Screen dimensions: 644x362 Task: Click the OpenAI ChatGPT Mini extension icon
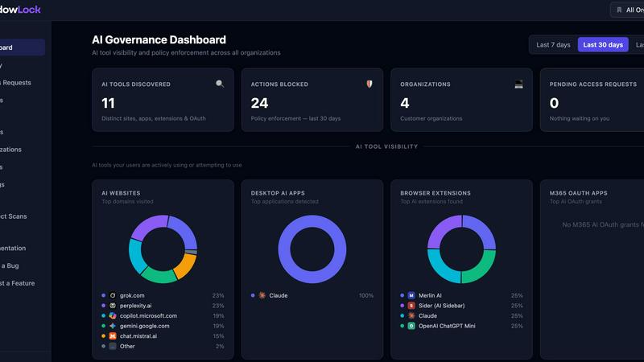pyautogui.click(x=411, y=326)
